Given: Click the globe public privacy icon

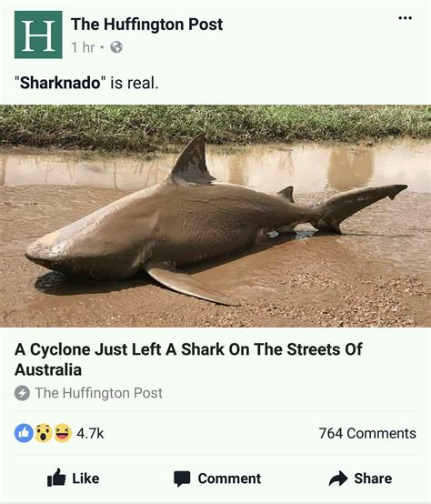Looking at the screenshot, I should coord(116,47).
